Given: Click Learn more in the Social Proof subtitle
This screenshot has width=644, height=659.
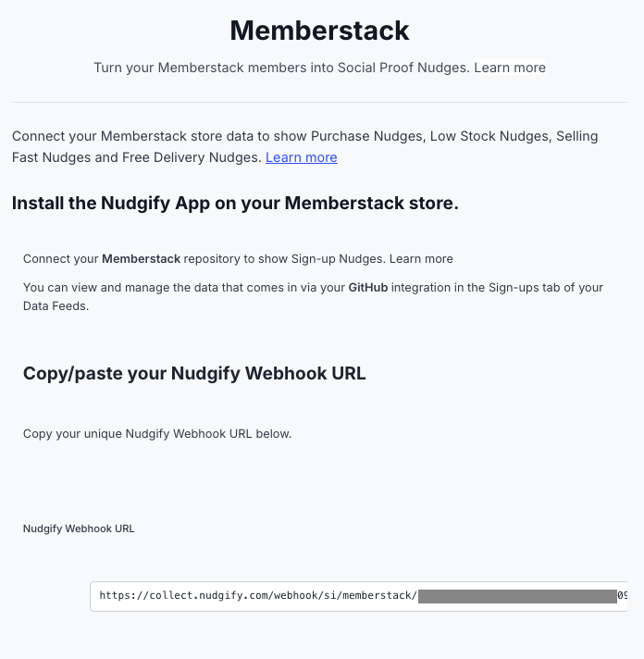Looking at the screenshot, I should click(x=510, y=68).
